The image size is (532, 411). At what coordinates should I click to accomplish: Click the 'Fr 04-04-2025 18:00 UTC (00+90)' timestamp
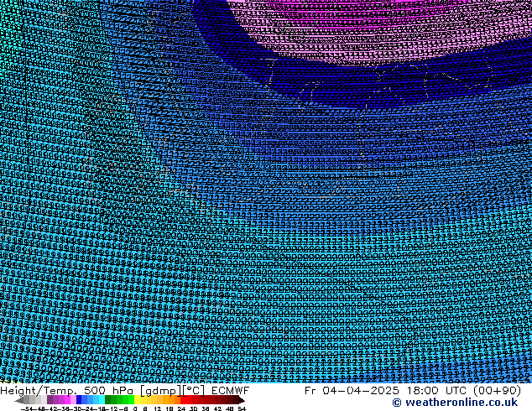413,391
